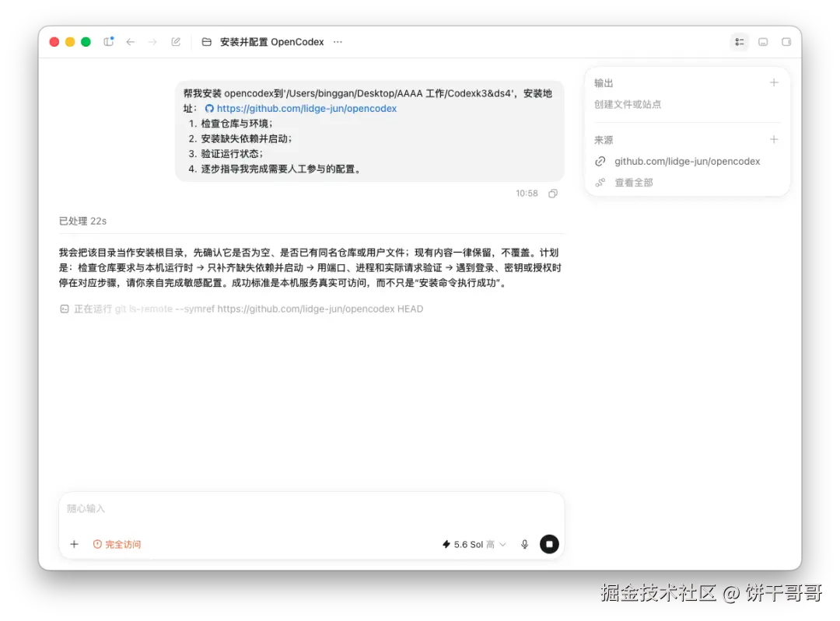The height and width of the screenshot is (621, 840).
Task: Click the 创建文件或站点 hint text
Action: click(x=628, y=104)
